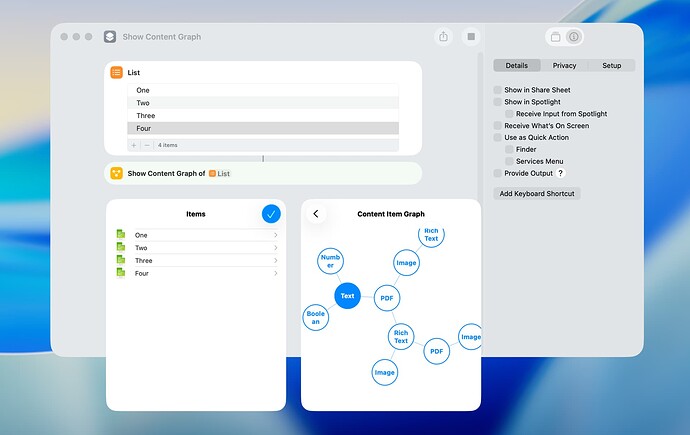The width and height of the screenshot is (690, 435).
Task: Click the file icon next to Two in Items
Action: [x=121, y=247]
